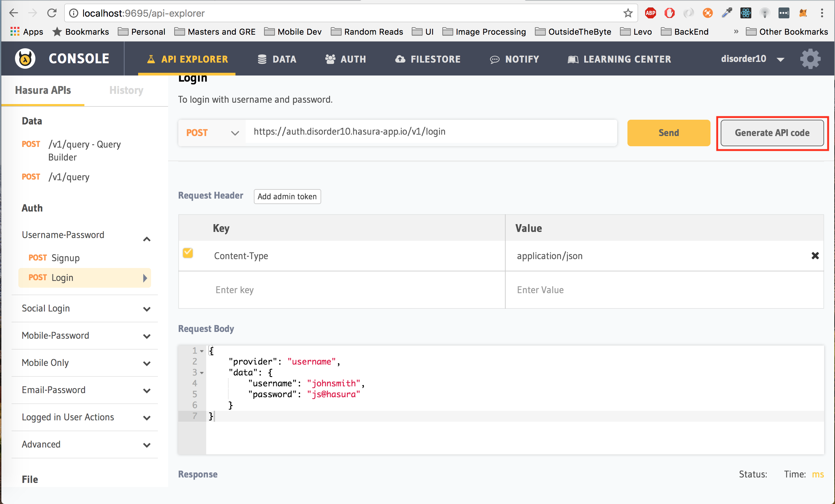This screenshot has height=504, width=835.
Task: Click the red hand blocker extension icon
Action: [x=669, y=13]
